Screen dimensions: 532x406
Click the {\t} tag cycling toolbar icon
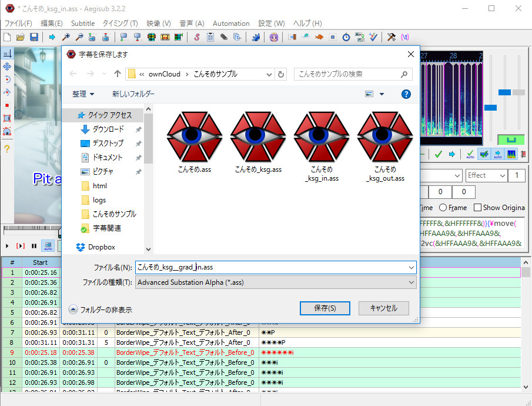pyautogui.click(x=405, y=37)
